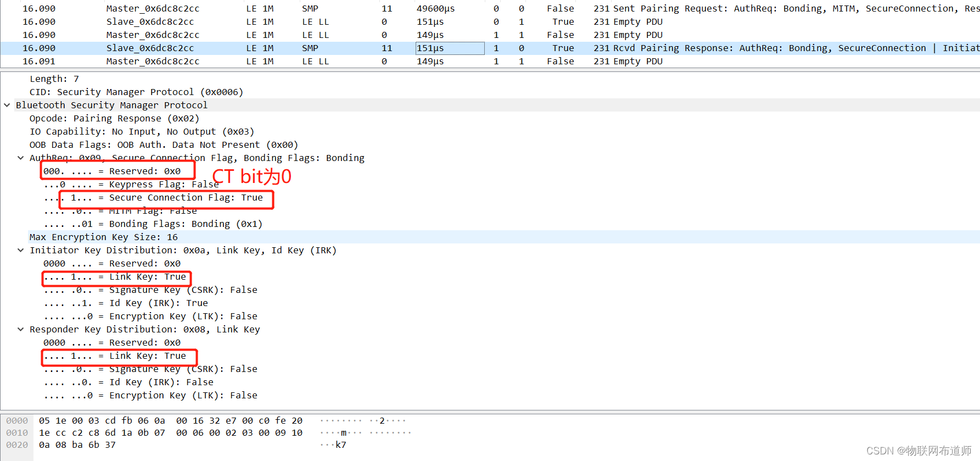980x461 pixels.
Task: Select the Opcode: Pairing Response field
Action: tap(114, 118)
